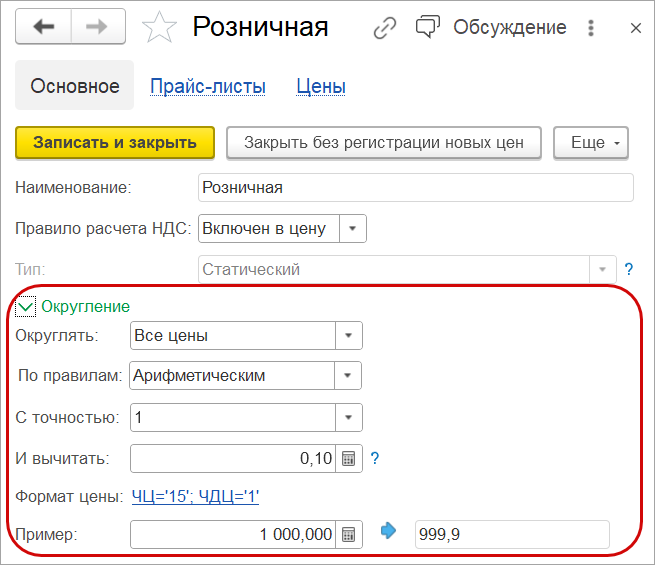Open the price format link ЧЦ='15'
Viewport: 655px width, 565px height.
pos(196,496)
